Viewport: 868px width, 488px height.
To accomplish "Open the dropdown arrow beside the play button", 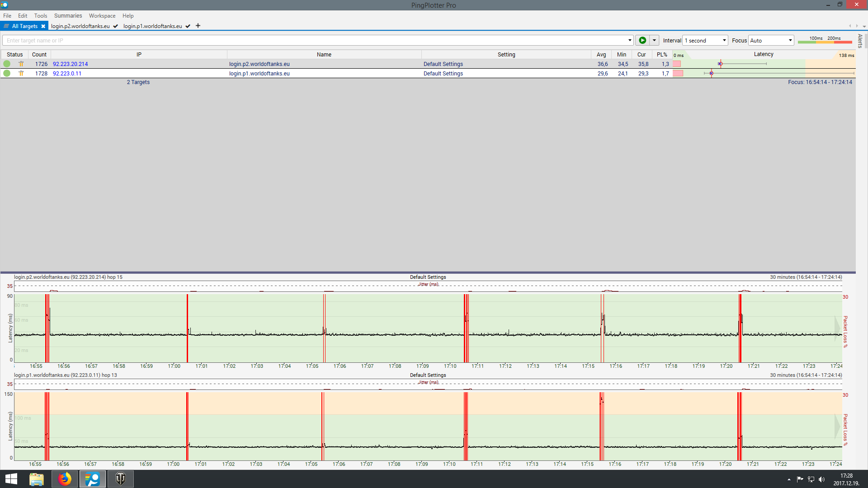I will (654, 40).
